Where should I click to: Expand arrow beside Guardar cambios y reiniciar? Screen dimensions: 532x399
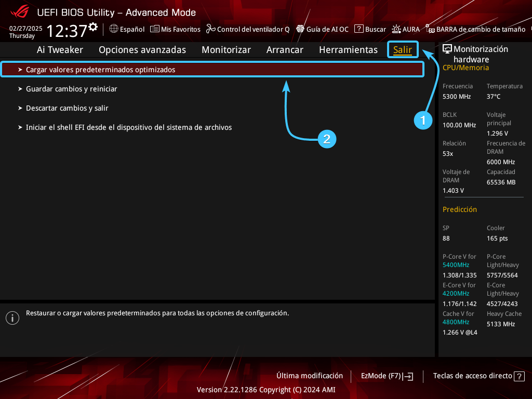coord(20,89)
